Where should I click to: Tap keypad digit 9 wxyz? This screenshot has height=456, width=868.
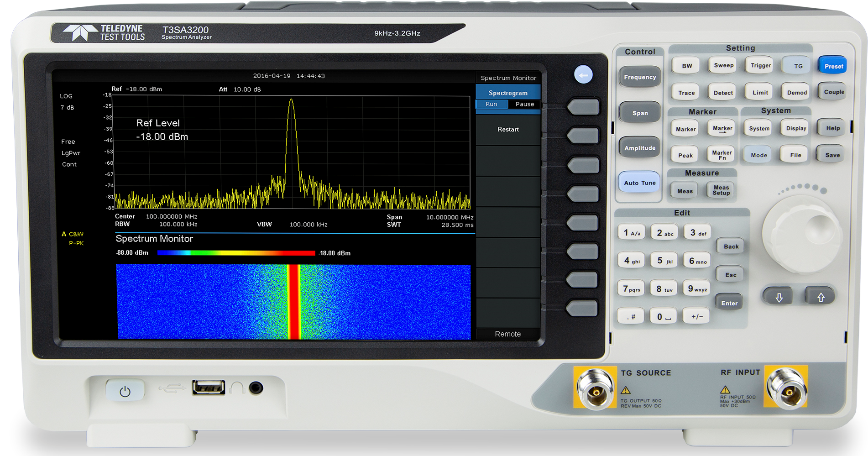697,289
